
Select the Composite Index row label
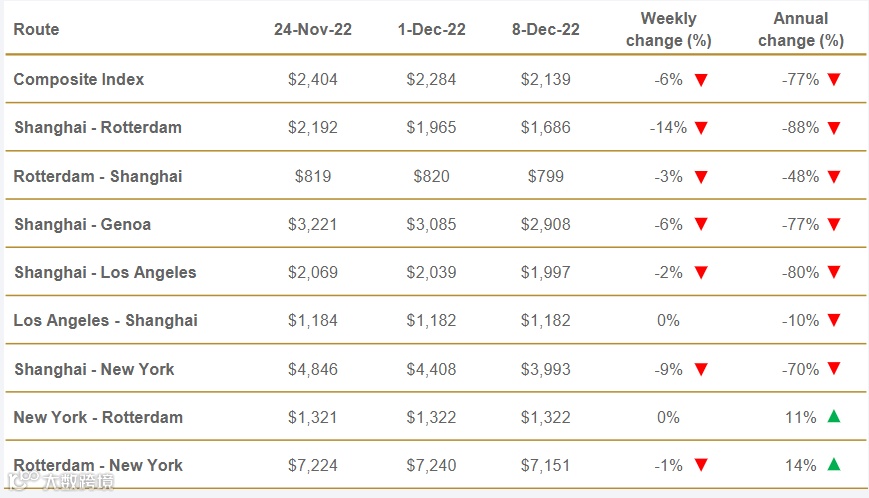pos(79,79)
